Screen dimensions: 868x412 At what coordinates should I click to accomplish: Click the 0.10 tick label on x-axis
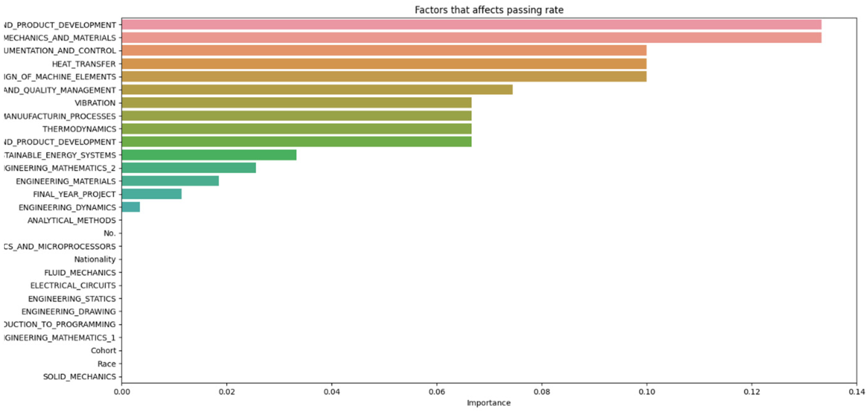coord(647,392)
